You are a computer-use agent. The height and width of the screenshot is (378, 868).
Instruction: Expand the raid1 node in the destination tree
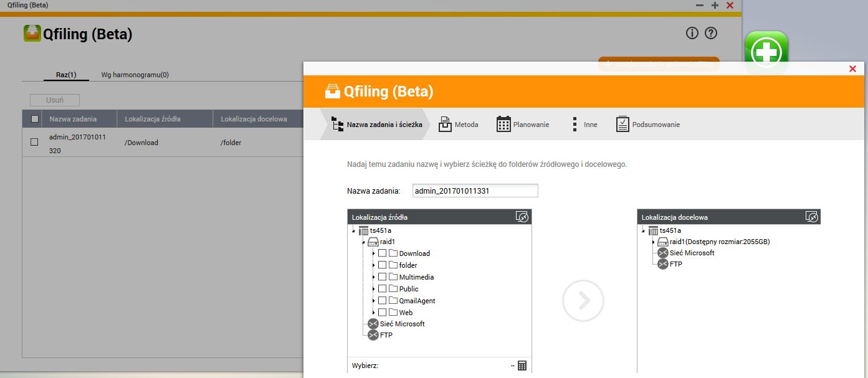pos(652,242)
